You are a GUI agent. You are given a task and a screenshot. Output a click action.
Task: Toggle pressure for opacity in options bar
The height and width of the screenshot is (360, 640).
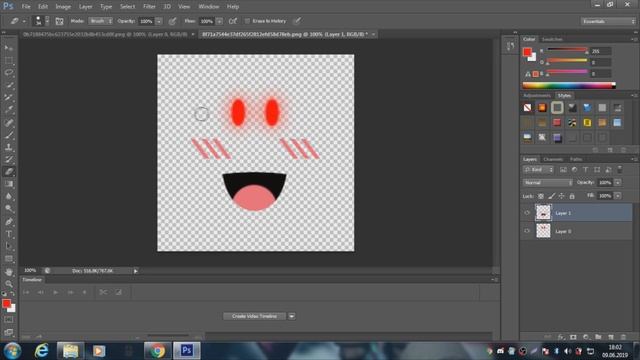click(x=173, y=21)
